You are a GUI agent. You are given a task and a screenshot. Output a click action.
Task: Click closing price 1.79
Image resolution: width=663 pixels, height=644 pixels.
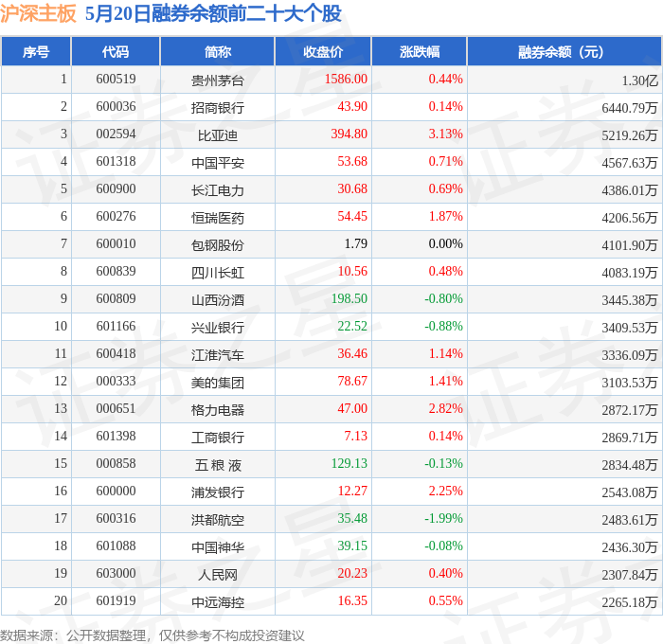pyautogui.click(x=355, y=244)
